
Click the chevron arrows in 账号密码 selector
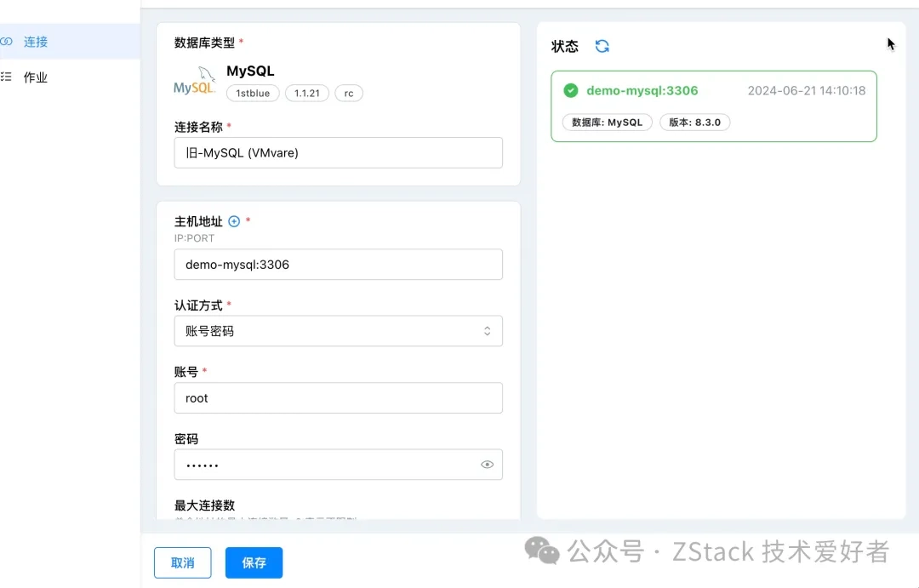[487, 331]
